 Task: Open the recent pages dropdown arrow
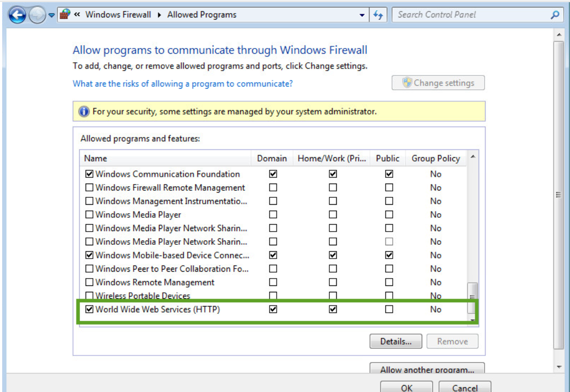point(52,15)
